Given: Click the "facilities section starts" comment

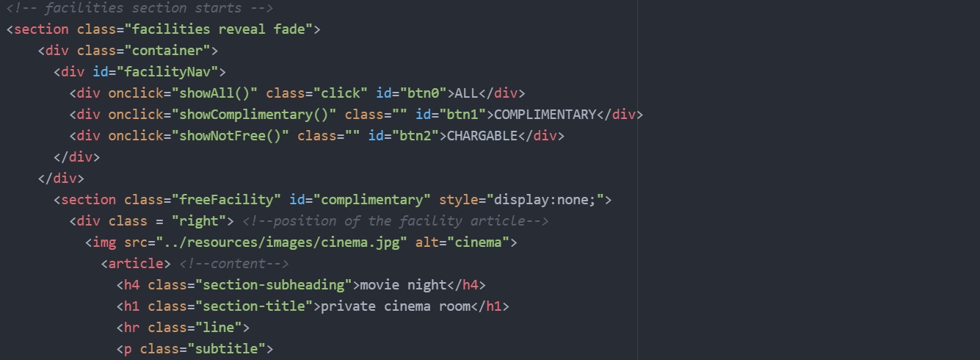Looking at the screenshot, I should coord(139,8).
